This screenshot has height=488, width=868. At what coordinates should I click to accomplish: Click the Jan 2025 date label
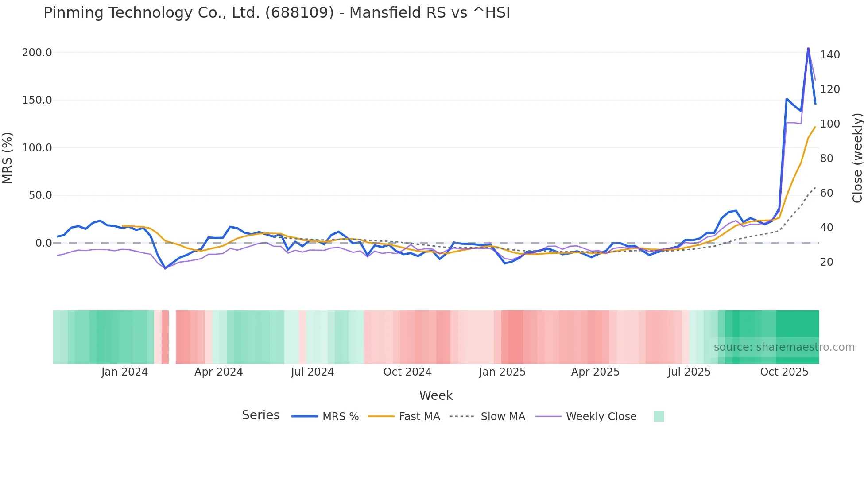point(502,372)
